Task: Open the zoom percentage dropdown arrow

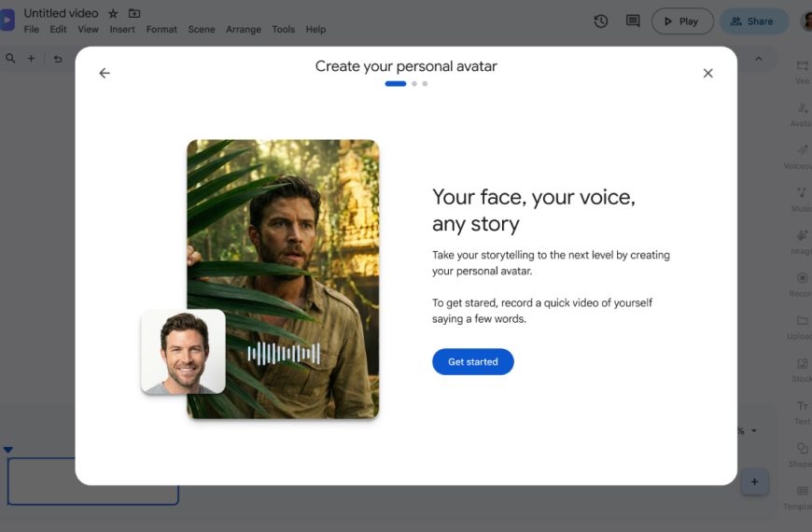Action: click(x=754, y=430)
